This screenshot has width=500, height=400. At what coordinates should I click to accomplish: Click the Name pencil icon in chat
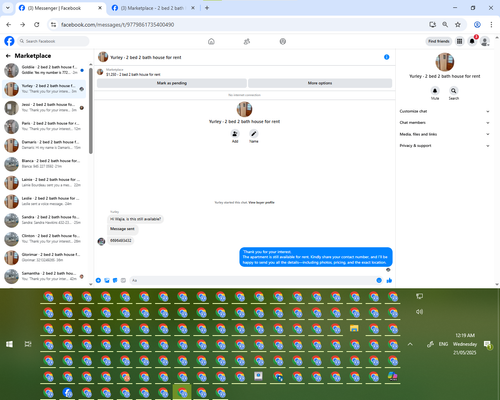pyautogui.click(x=254, y=134)
